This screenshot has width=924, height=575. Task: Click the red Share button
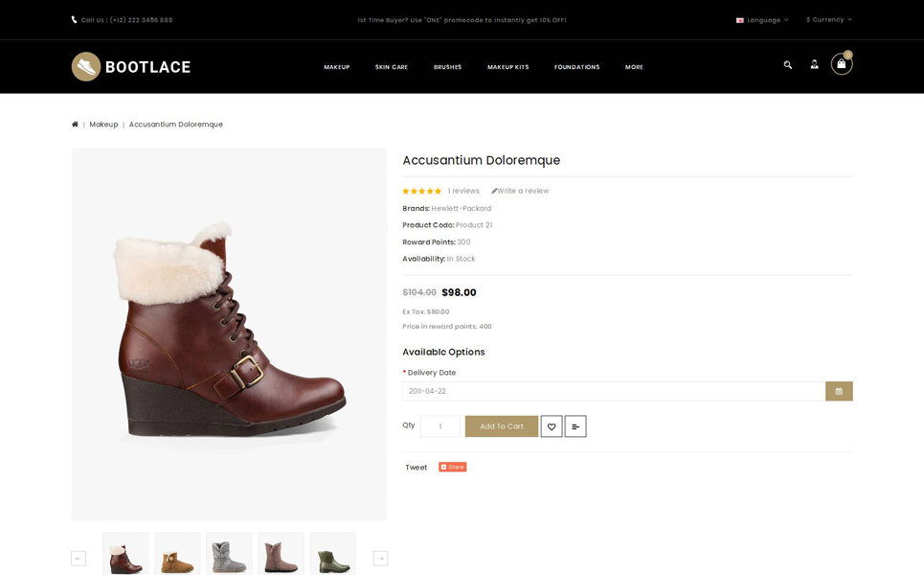[453, 468]
